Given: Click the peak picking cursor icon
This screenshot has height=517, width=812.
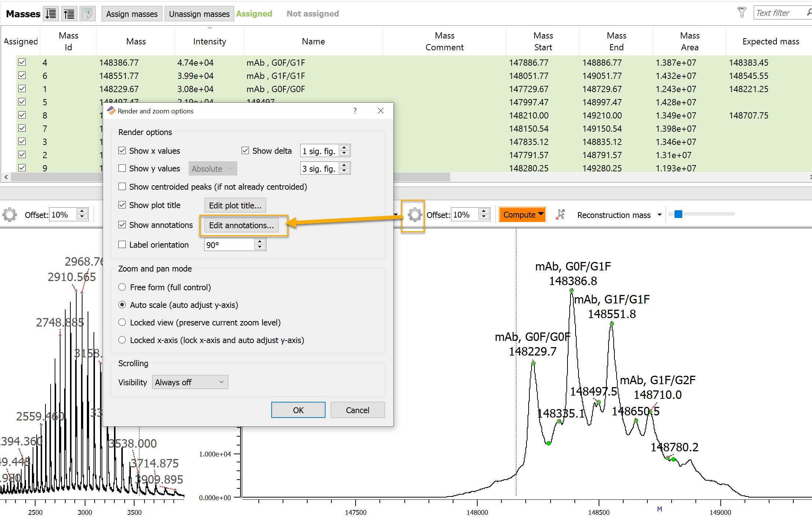Looking at the screenshot, I should 561,215.
